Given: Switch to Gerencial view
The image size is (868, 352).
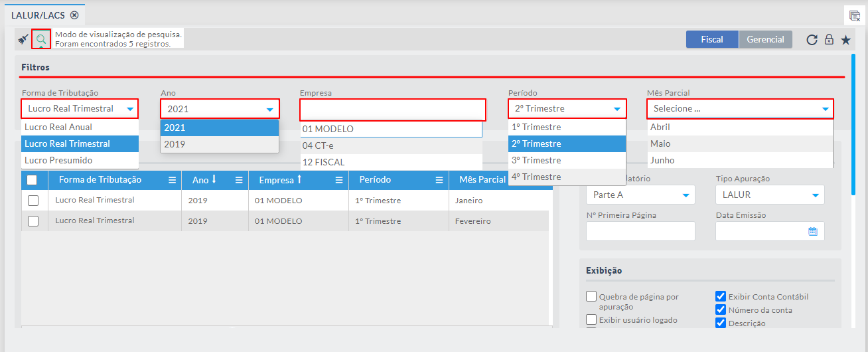Looking at the screenshot, I should tap(765, 39).
